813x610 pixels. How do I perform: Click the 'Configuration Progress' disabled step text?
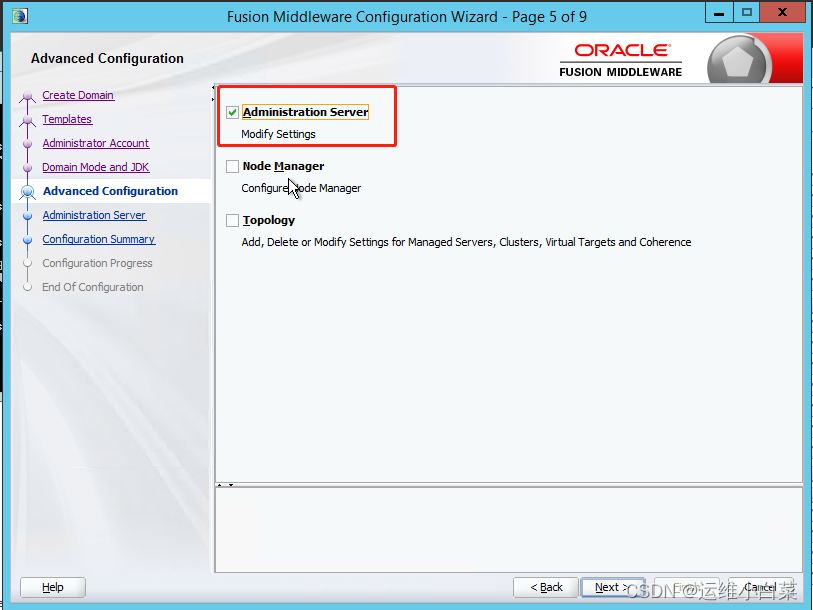[x=97, y=263]
